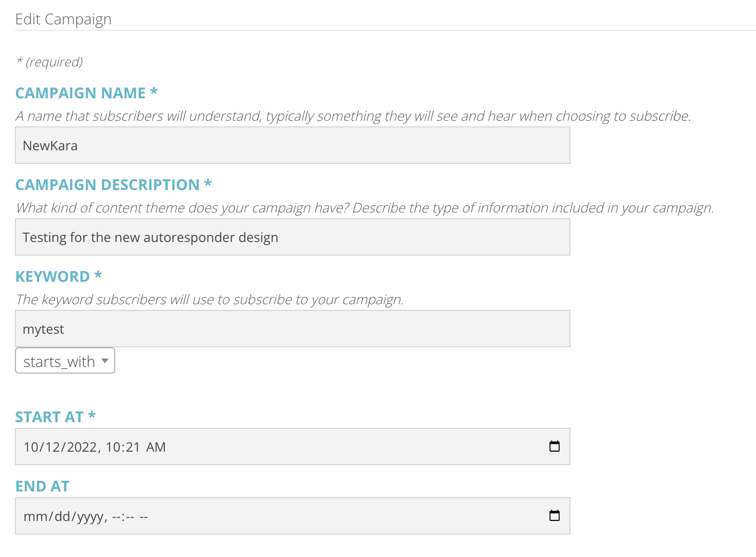Click the END AT field label
The height and width of the screenshot is (557, 756).
pyautogui.click(x=42, y=486)
